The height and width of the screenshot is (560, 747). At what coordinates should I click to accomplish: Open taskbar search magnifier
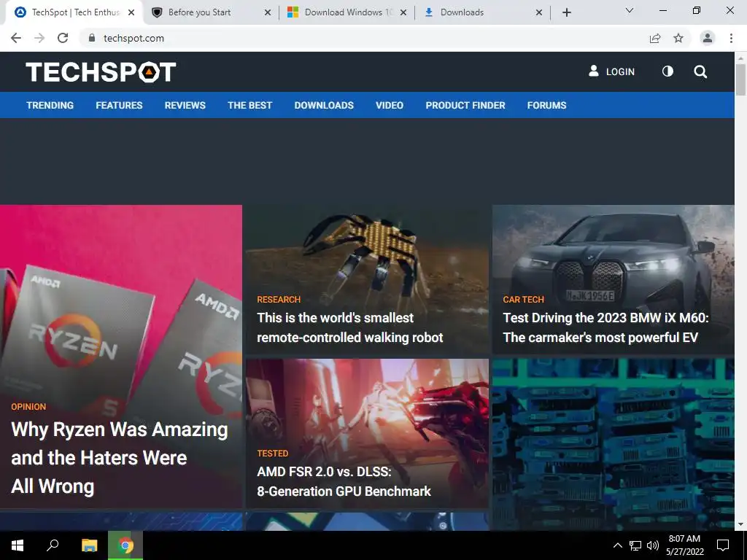click(x=53, y=545)
